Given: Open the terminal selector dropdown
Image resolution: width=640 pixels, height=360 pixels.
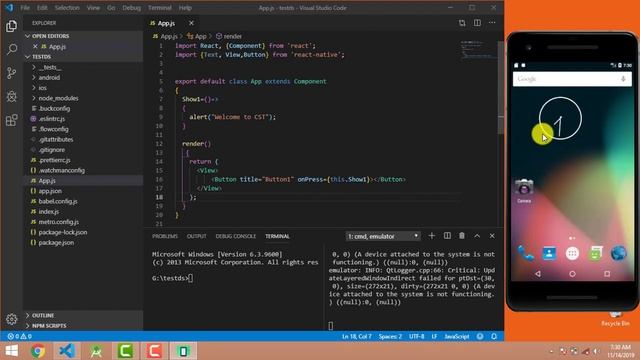Looking at the screenshot, I should [x=383, y=236].
